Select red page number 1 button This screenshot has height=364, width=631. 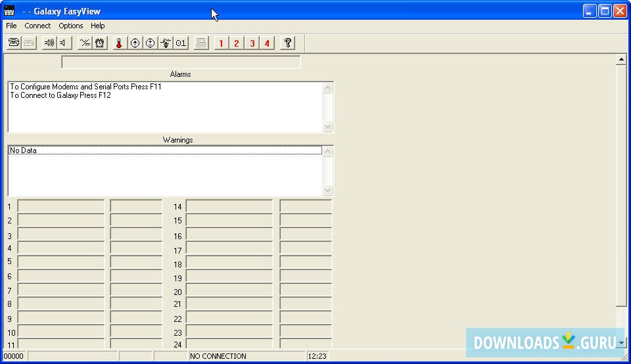(221, 43)
